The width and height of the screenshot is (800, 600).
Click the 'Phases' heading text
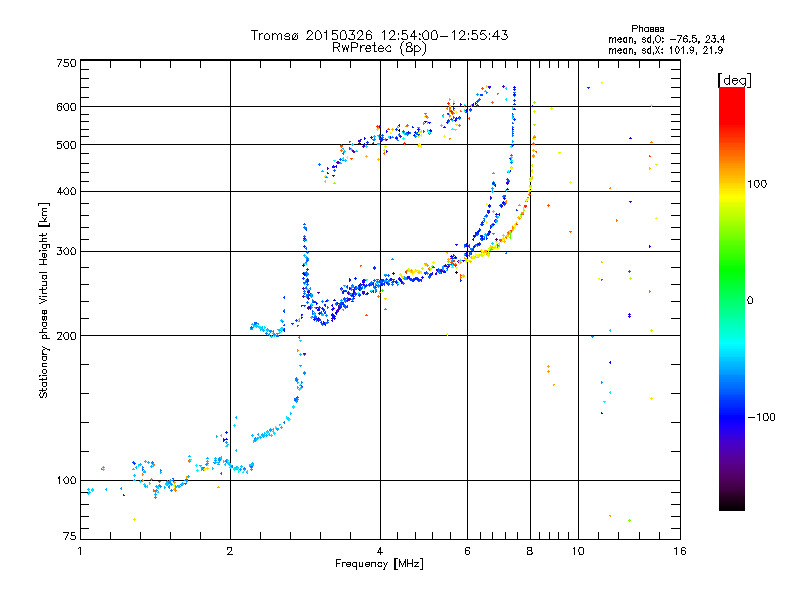tap(647, 29)
